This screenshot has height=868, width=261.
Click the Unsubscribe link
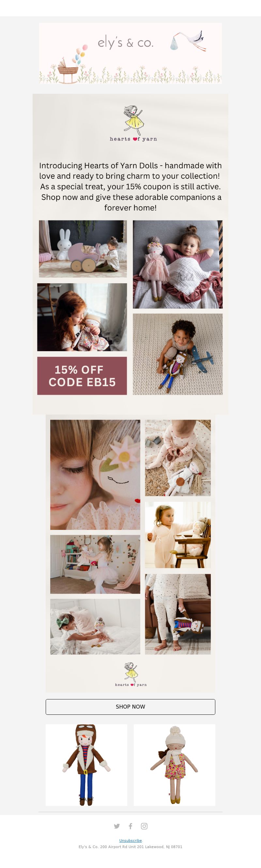tap(130, 840)
